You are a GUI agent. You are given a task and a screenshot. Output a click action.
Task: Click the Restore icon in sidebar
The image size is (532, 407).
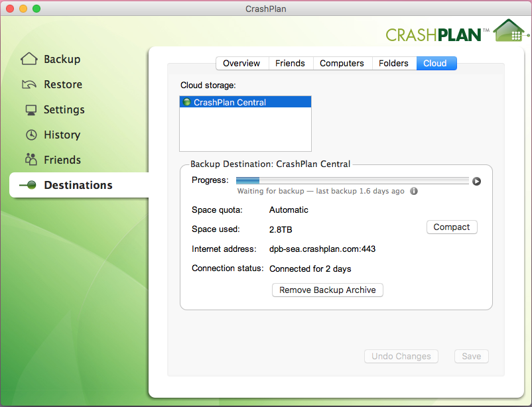click(x=29, y=84)
